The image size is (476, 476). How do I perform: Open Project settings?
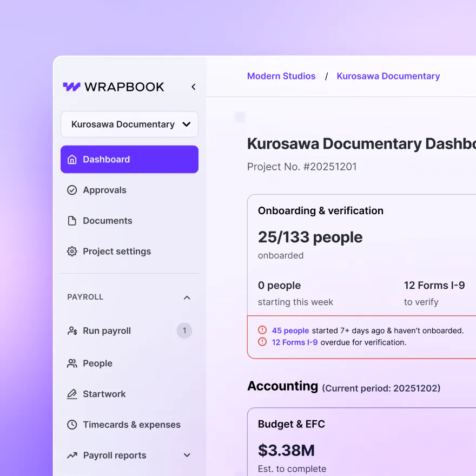pyautogui.click(x=117, y=252)
